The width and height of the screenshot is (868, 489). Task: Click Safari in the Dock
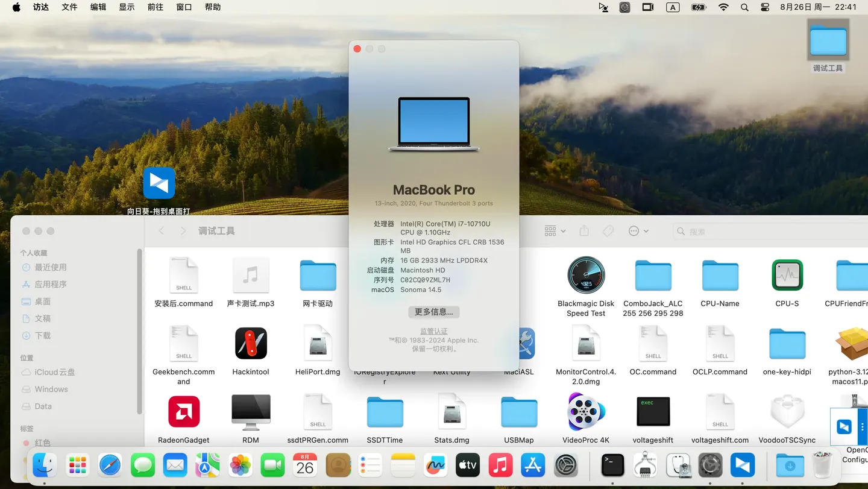tap(110, 465)
